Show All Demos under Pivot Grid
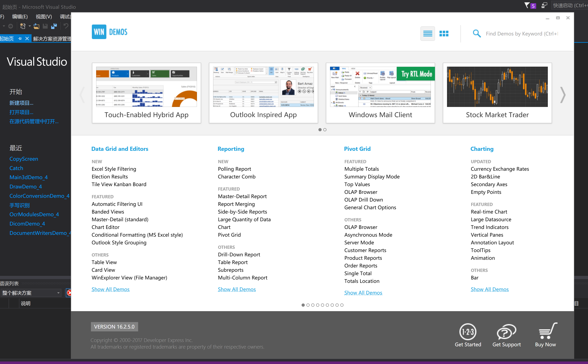Image resolution: width=588 pixels, height=364 pixels. click(363, 293)
